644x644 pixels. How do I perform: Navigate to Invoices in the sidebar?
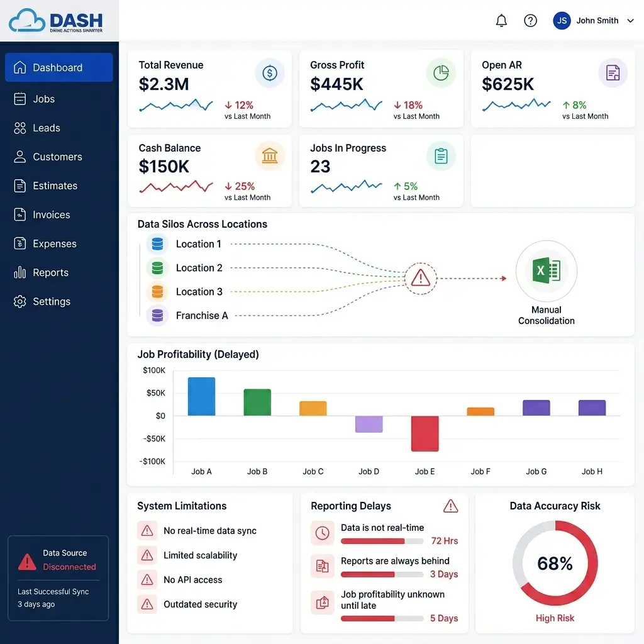(58, 215)
